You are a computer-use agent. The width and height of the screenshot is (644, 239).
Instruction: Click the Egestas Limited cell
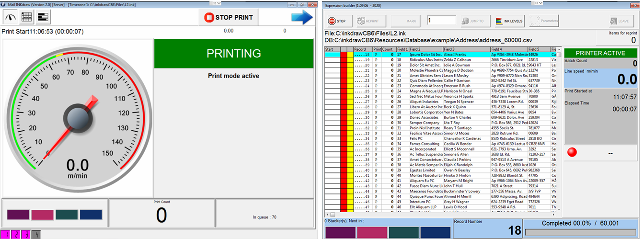(426, 170)
